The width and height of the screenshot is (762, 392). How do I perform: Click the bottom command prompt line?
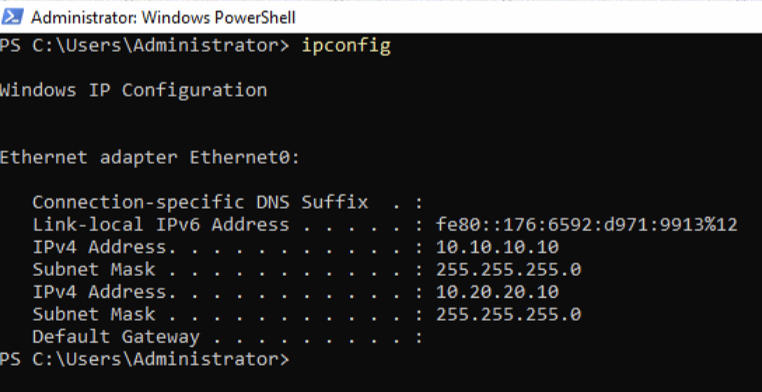(144, 359)
